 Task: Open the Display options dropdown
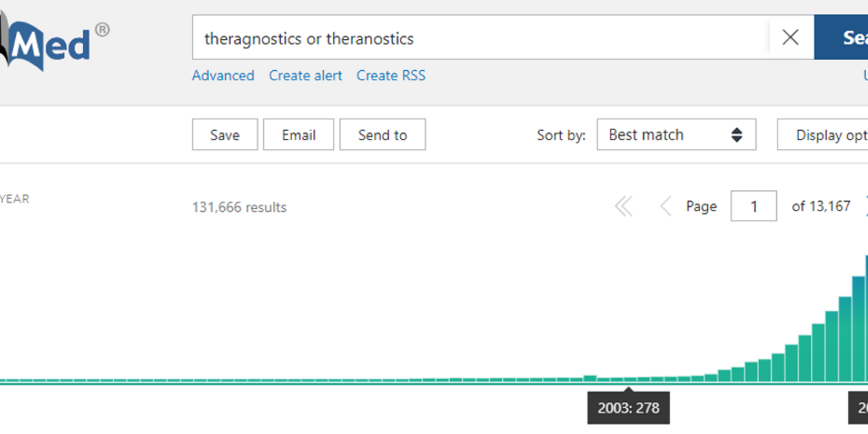point(825,135)
